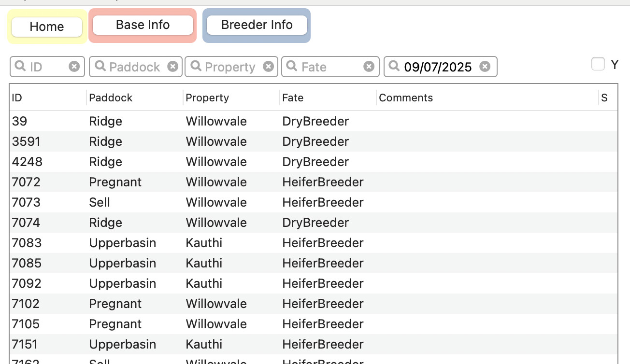This screenshot has width=630, height=364.
Task: Open the Home page
Action: click(x=47, y=27)
